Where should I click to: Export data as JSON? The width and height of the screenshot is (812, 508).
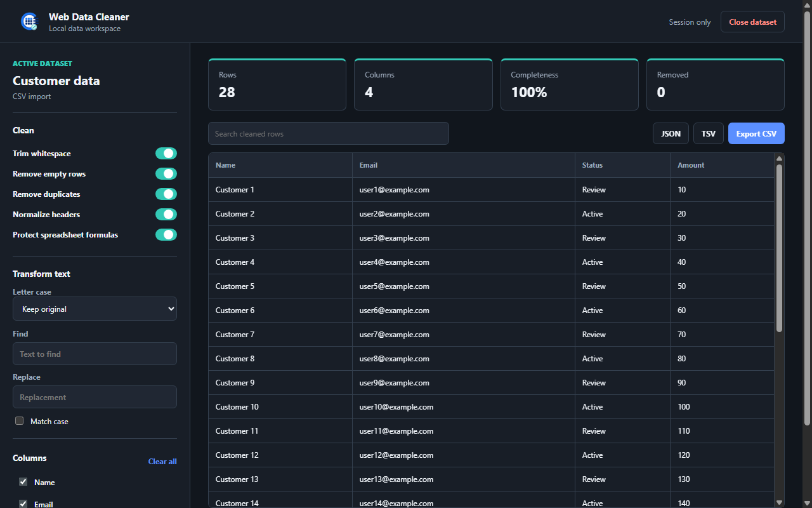tap(671, 133)
